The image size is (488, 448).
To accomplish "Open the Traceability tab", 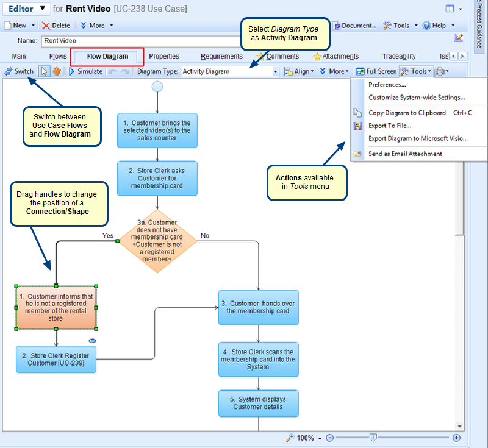I will click(399, 56).
